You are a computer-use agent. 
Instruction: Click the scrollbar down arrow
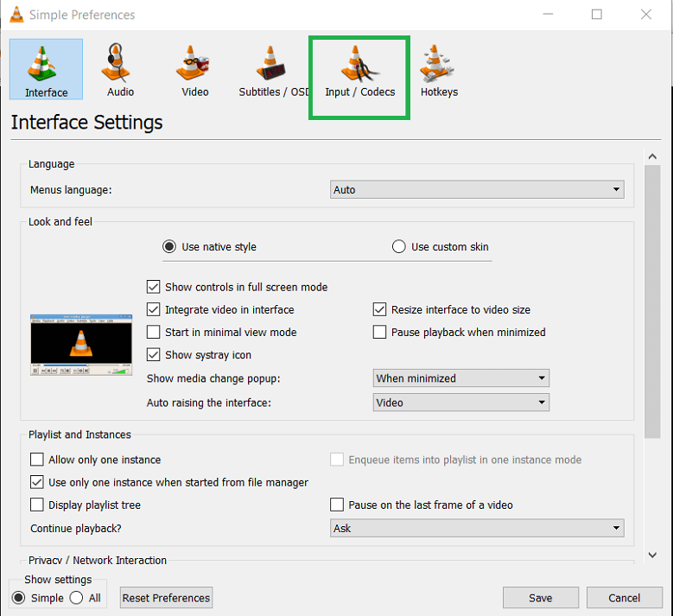tap(652, 555)
